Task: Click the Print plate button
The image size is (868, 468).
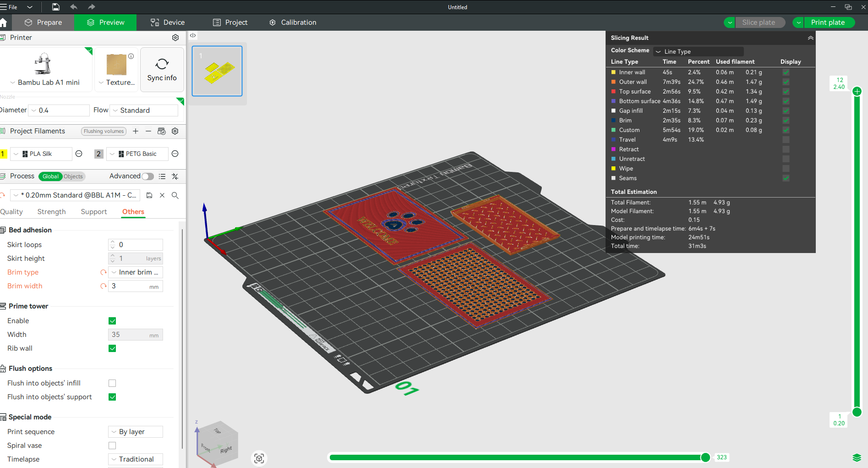Action: click(828, 22)
